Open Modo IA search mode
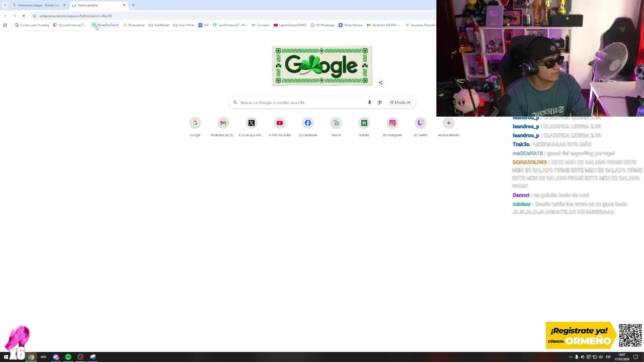The image size is (644, 362). [400, 103]
